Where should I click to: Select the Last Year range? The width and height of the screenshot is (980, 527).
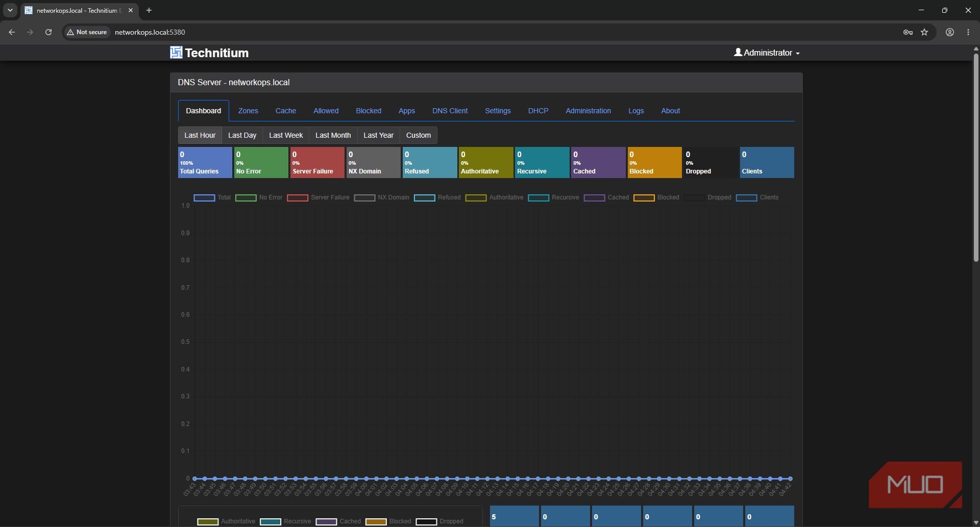click(x=379, y=135)
